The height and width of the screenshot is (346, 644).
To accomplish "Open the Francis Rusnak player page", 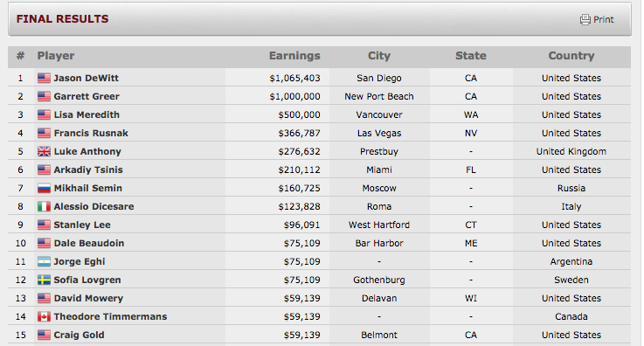I will [91, 133].
